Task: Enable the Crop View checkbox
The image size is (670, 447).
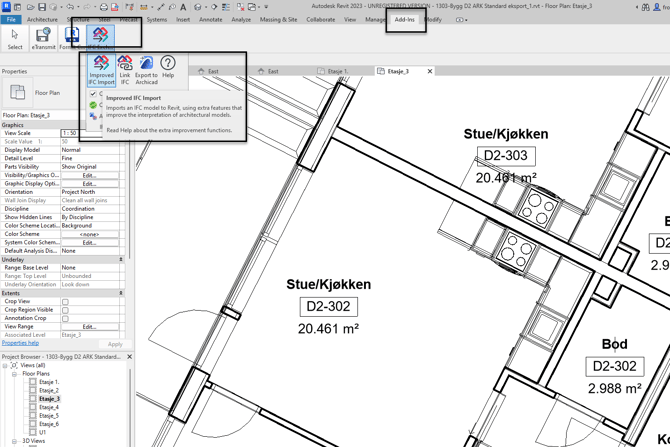Action: click(66, 301)
